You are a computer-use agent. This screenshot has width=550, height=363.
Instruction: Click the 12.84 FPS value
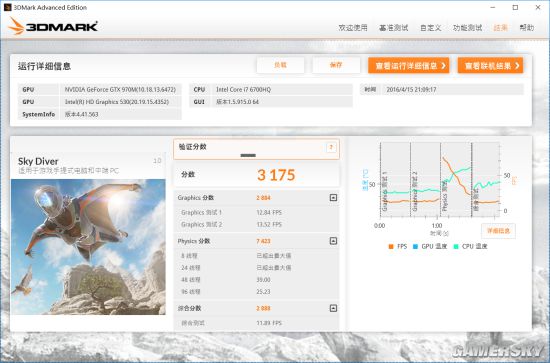[x=269, y=213]
